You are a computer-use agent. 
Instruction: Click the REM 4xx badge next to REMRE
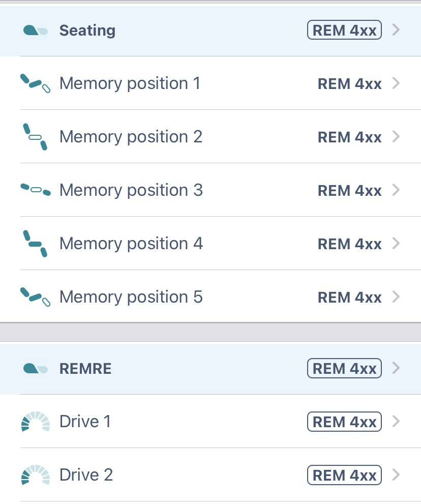(344, 368)
